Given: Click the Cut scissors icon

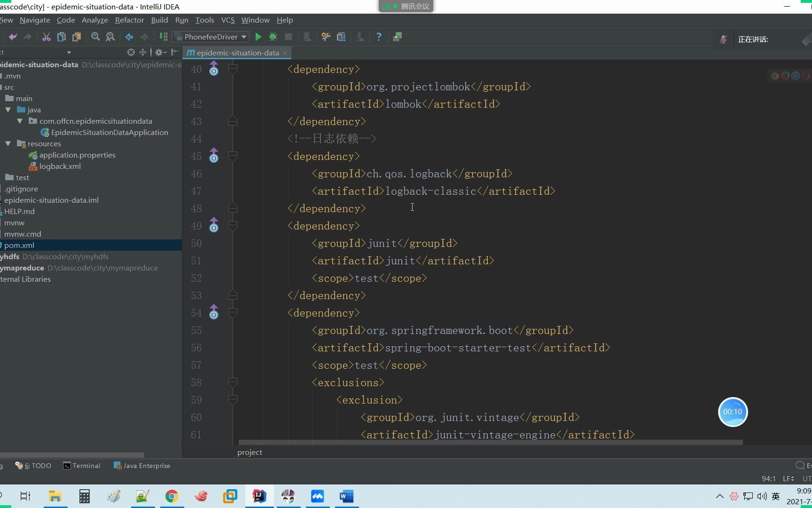Looking at the screenshot, I should (46, 37).
